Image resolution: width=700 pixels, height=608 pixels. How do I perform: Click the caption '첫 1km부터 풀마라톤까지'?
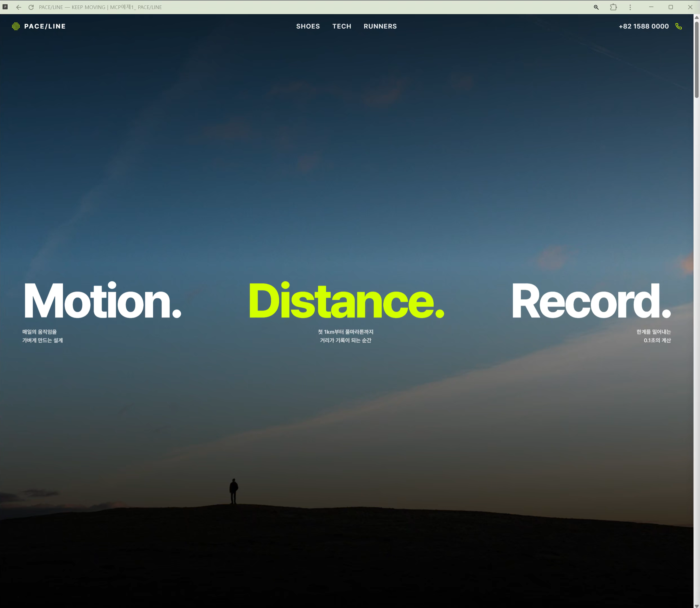345,332
